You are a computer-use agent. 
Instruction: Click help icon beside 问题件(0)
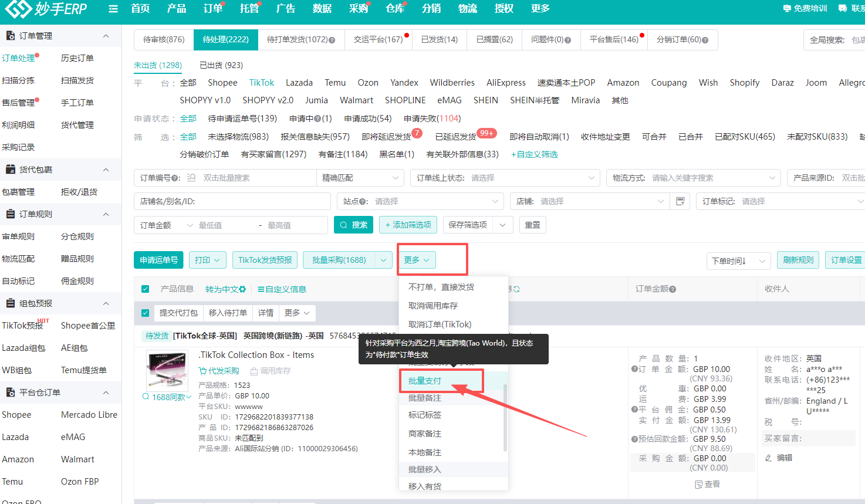click(568, 40)
